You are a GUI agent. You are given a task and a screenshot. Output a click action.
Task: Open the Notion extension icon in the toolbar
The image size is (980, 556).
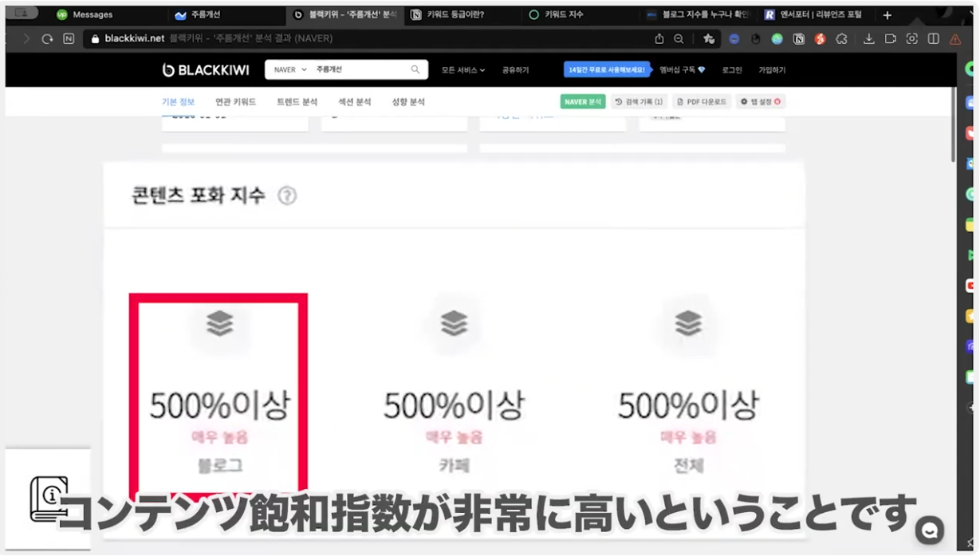(798, 39)
